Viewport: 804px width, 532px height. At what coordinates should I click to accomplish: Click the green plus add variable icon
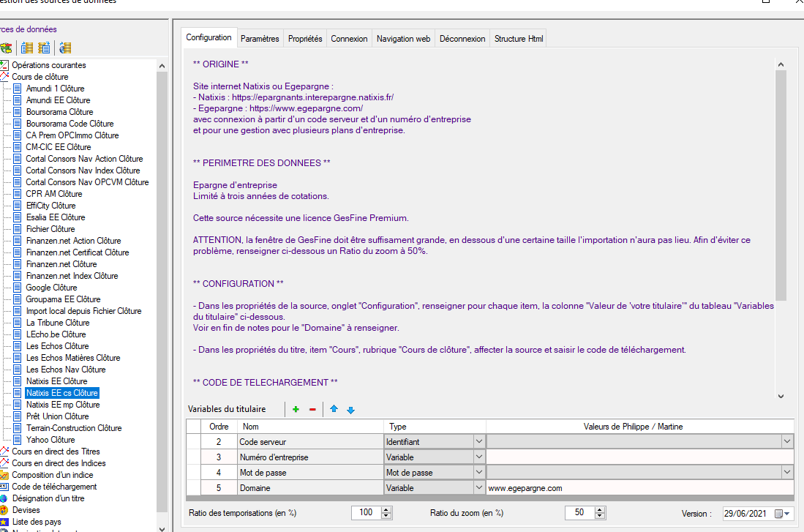pyautogui.click(x=296, y=410)
